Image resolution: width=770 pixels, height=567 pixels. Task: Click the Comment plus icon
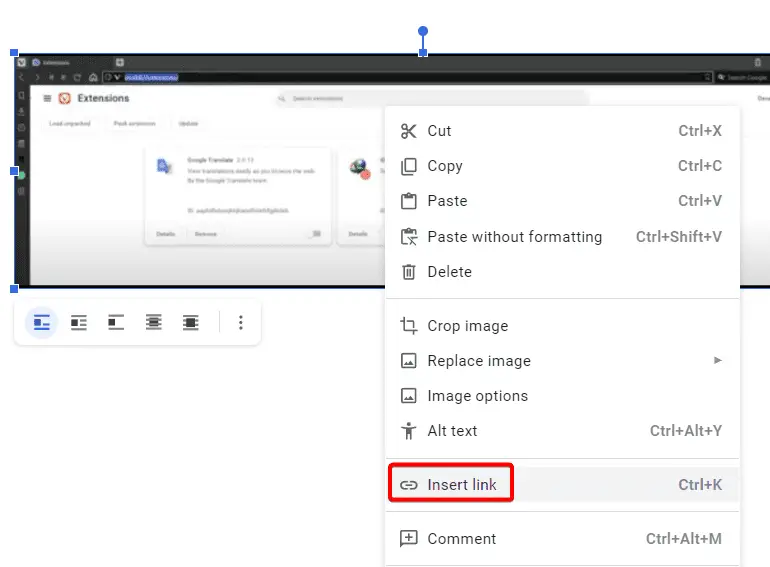tap(409, 539)
